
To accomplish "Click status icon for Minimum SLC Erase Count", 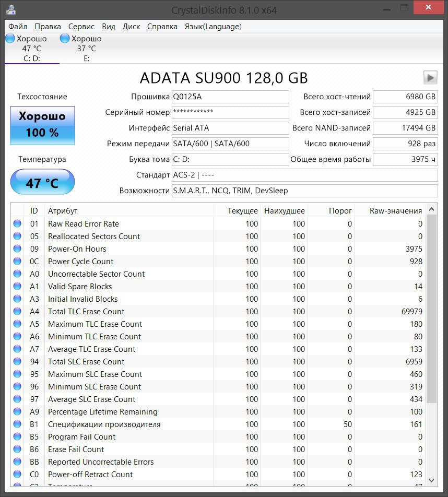I will click(17, 386).
